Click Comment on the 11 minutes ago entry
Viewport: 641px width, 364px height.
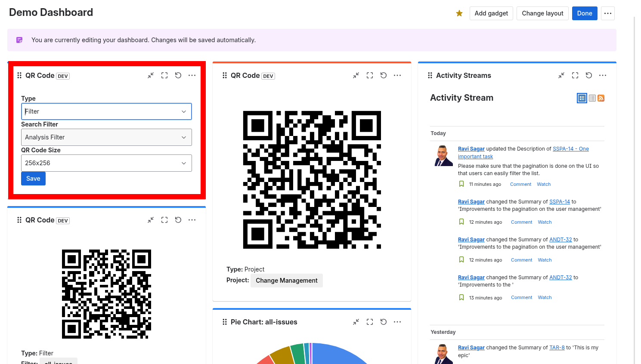click(520, 184)
